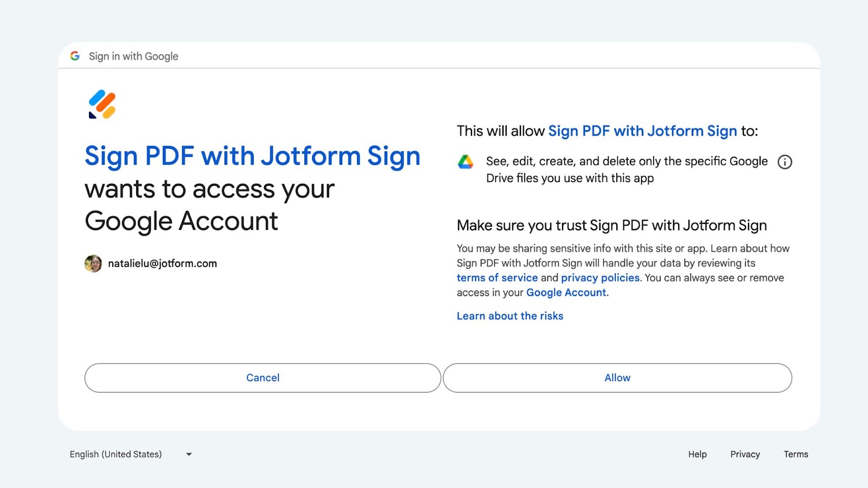The height and width of the screenshot is (488, 868).
Task: Open the English (United States) language selector
Action: [x=116, y=454]
